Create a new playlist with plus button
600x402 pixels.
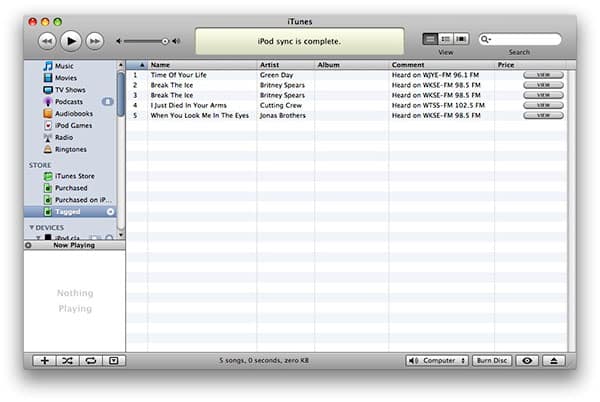pos(44,361)
